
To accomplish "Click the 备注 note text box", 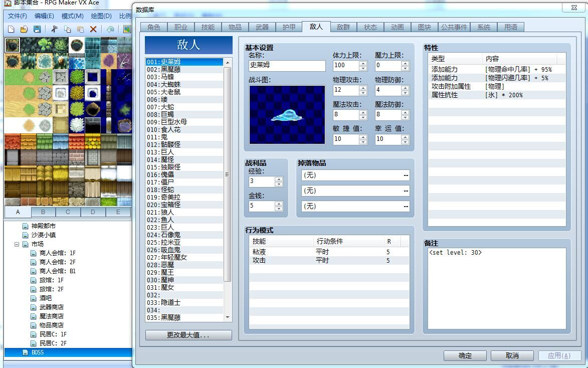I will (496, 289).
